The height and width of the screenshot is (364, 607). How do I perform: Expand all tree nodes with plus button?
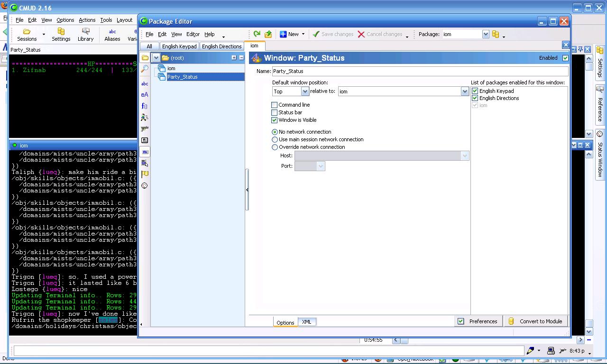pos(234,57)
